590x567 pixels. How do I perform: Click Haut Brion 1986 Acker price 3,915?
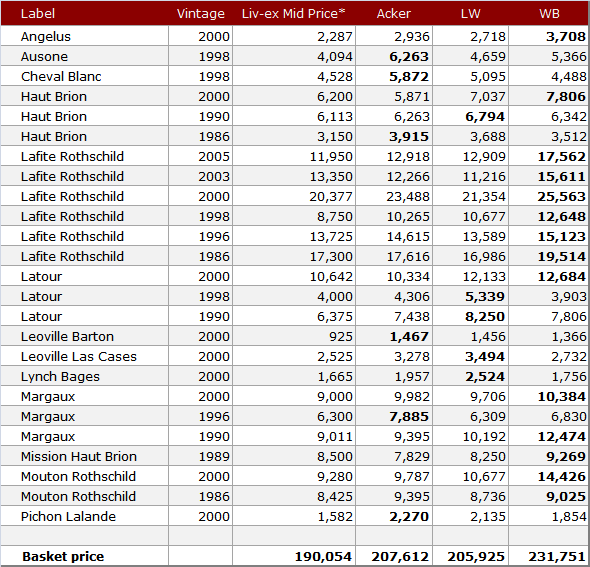(x=409, y=136)
